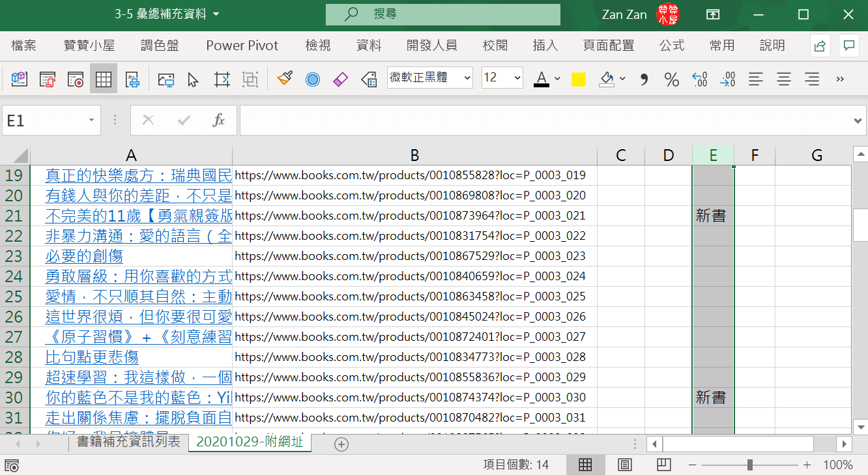This screenshot has height=475, width=868.
Task: Click the 3D cubes icon in toolbar
Action: click(x=20, y=79)
